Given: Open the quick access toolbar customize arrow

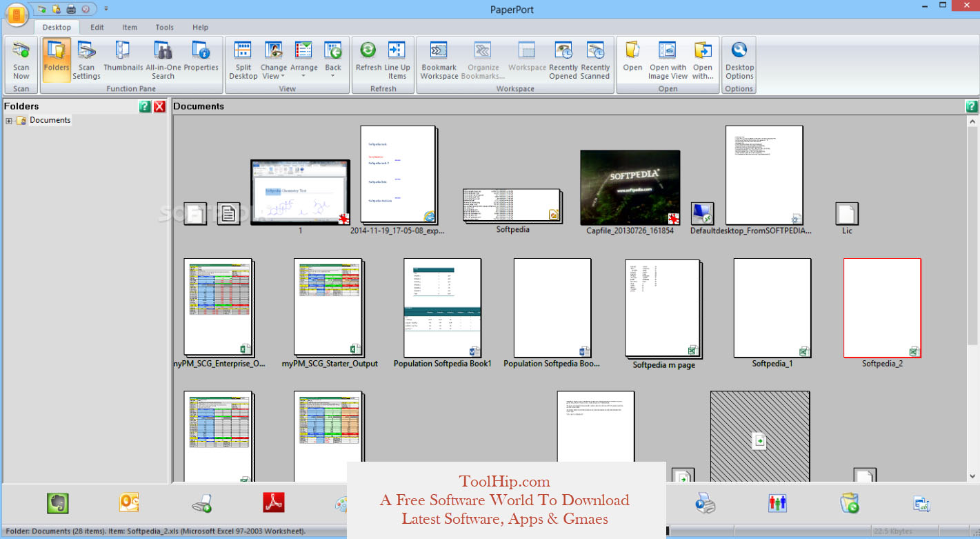Looking at the screenshot, I should [106, 9].
